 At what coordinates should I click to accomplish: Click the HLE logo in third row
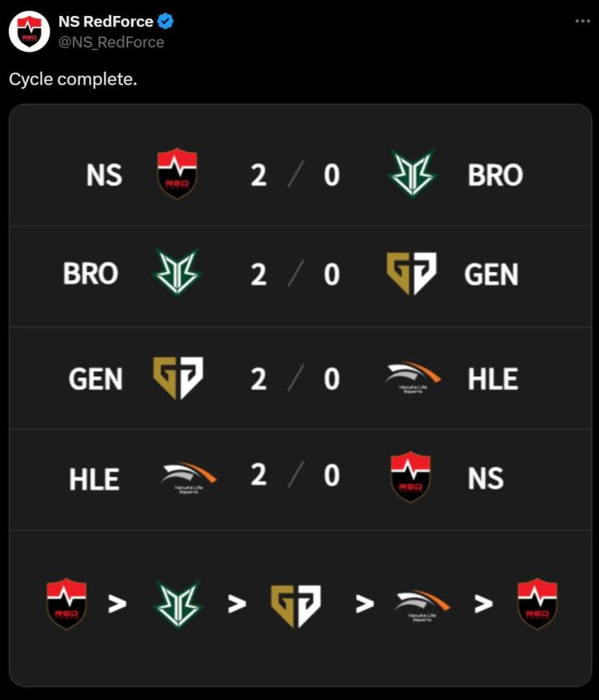412,378
